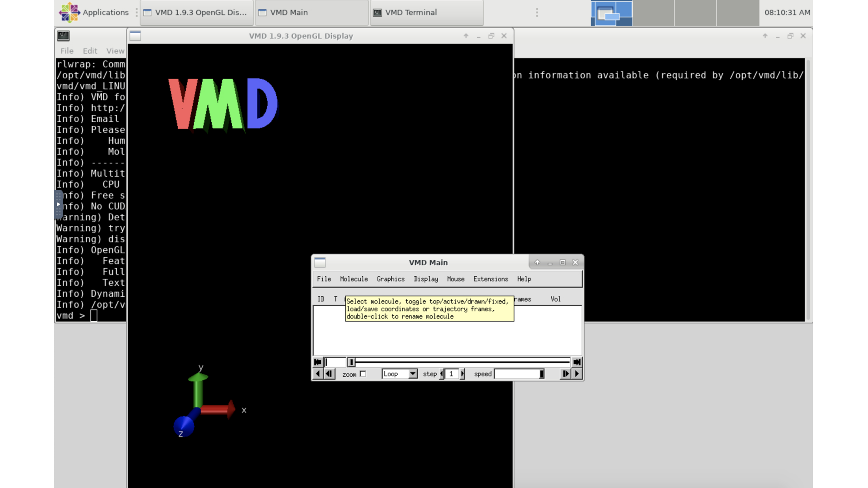Open the Applications menu
Image resolution: width=868 pixels, height=488 pixels.
94,12
